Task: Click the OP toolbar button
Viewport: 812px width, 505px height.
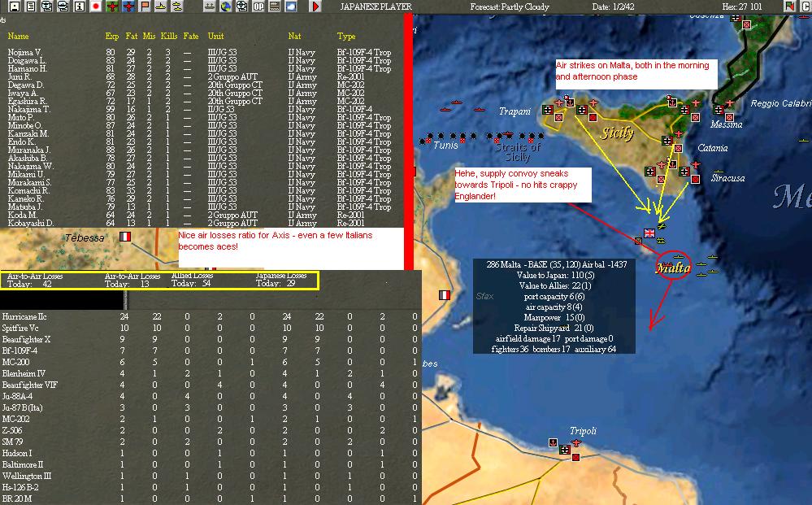Action: click(258, 7)
